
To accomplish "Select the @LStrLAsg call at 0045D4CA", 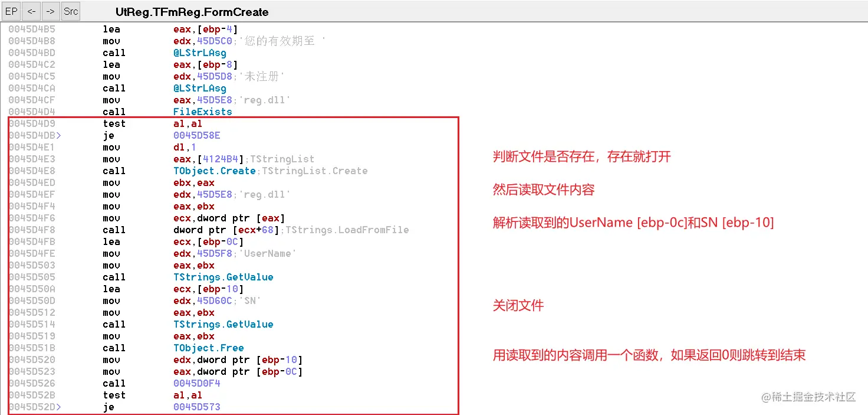I will point(199,88).
